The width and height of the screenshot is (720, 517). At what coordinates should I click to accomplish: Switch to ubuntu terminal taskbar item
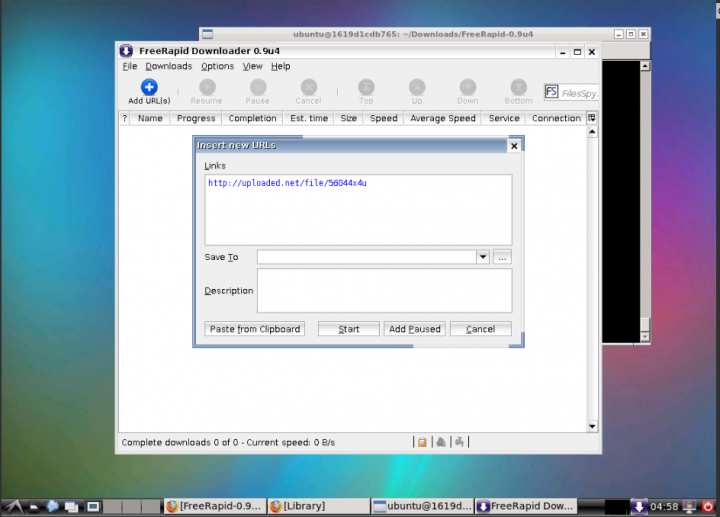422,506
